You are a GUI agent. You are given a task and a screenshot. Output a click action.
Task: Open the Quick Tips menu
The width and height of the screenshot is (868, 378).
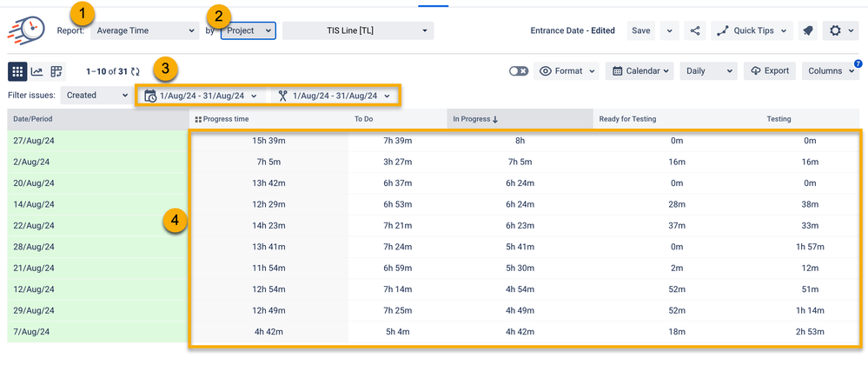point(752,31)
